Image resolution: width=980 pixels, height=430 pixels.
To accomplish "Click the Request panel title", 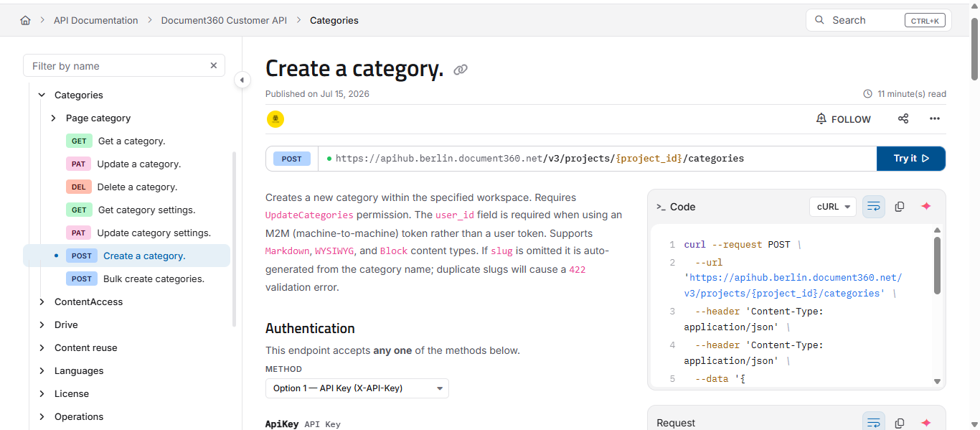I will pyautogui.click(x=676, y=423).
